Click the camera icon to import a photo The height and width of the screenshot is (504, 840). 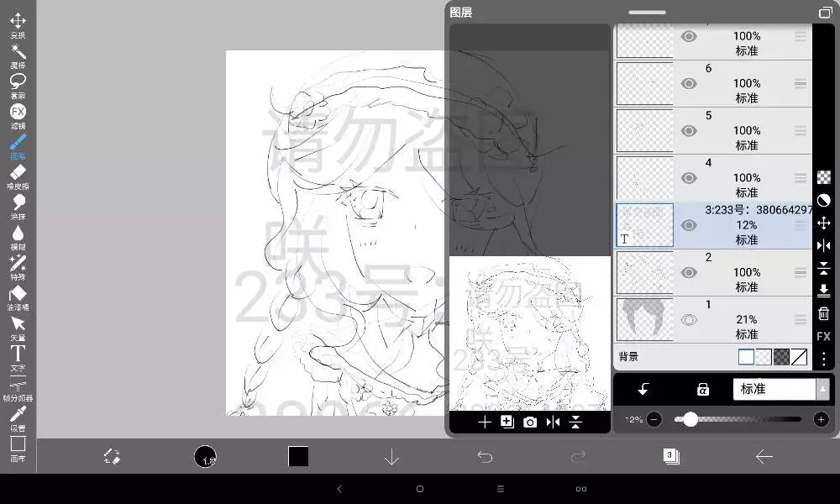click(530, 422)
